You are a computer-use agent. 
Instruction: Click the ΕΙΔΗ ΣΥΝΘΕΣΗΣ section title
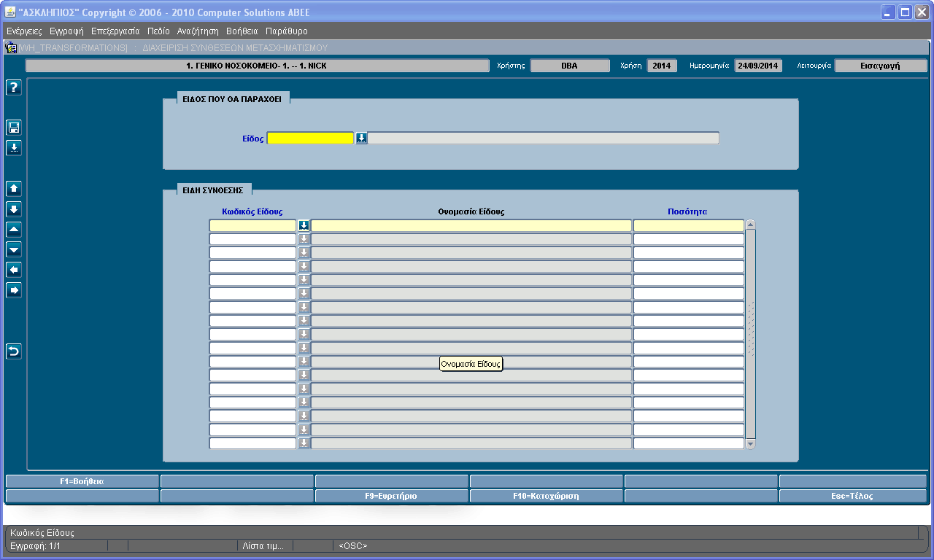214,190
